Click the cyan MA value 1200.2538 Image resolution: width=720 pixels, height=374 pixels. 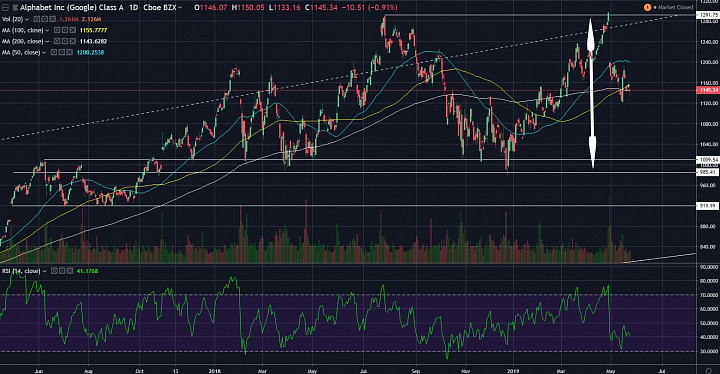[x=90, y=52]
